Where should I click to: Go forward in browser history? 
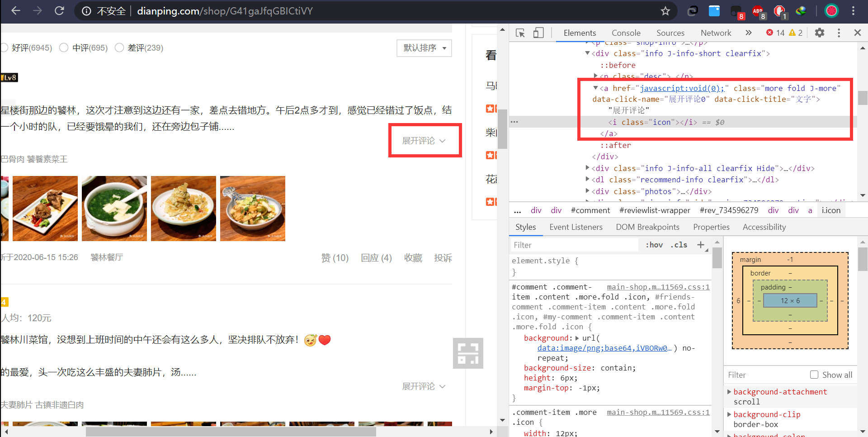tap(38, 11)
